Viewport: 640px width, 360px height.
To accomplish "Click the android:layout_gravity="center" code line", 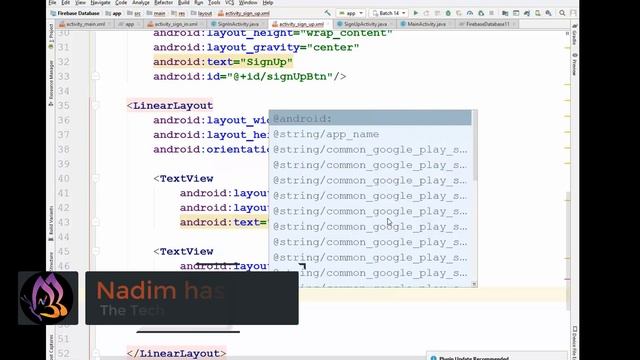I will click(x=256, y=47).
